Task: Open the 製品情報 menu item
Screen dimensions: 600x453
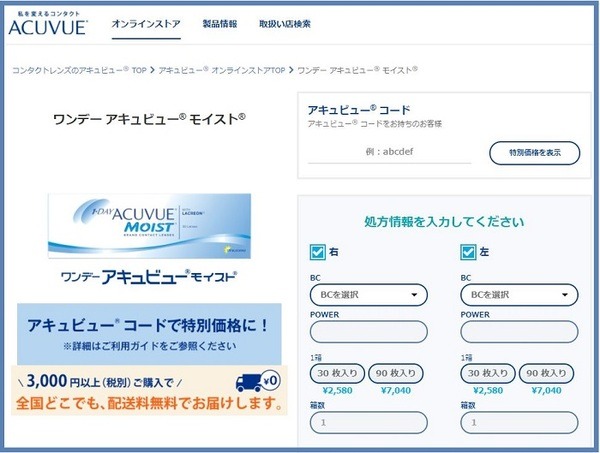Action: [x=220, y=24]
